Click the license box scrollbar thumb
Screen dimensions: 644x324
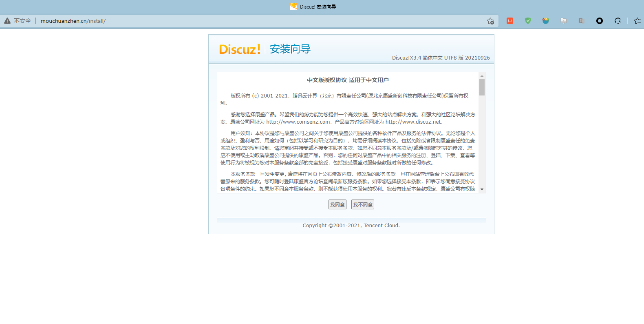tap(482, 87)
